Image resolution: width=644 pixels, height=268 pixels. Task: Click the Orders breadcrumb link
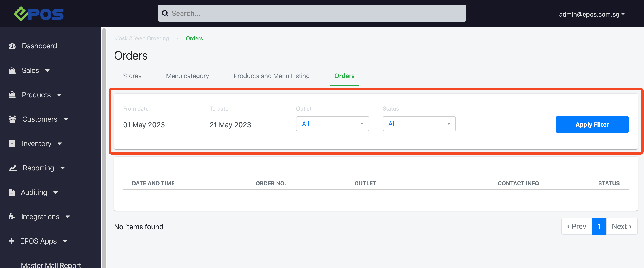(x=194, y=38)
